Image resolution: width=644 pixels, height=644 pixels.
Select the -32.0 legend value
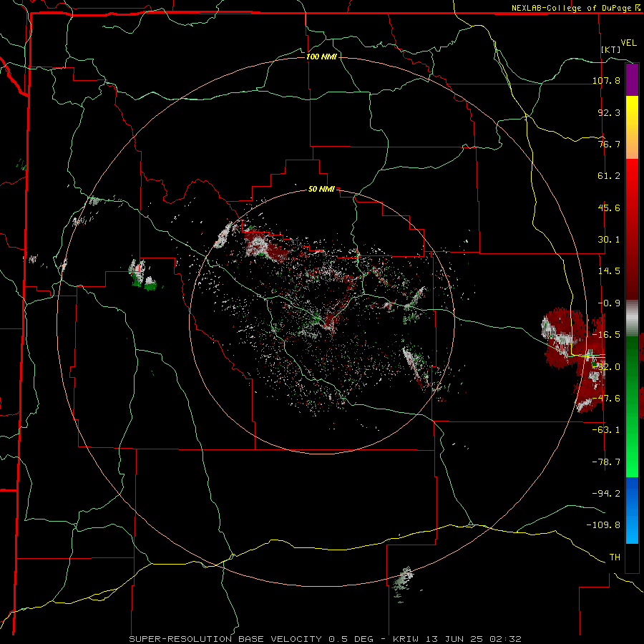(x=606, y=366)
